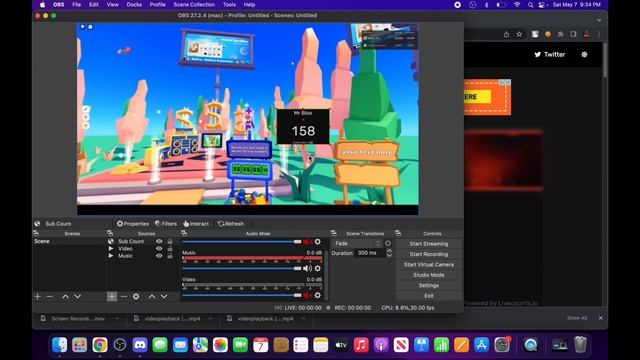Viewport: 640px width, 360px height.
Task: Open the Scene Collection menu
Action: 194,5
